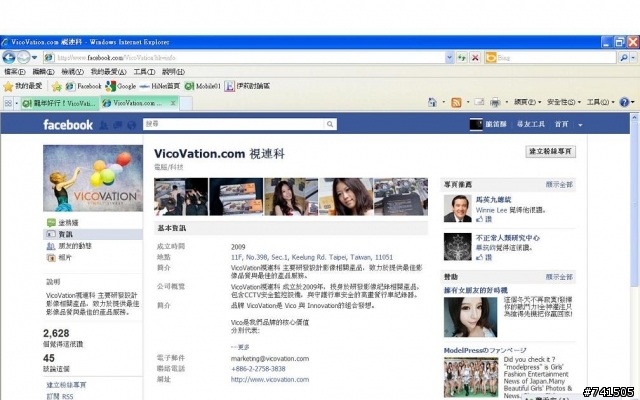
Task: Open the search provider dropdown arrow
Action: click(633, 58)
